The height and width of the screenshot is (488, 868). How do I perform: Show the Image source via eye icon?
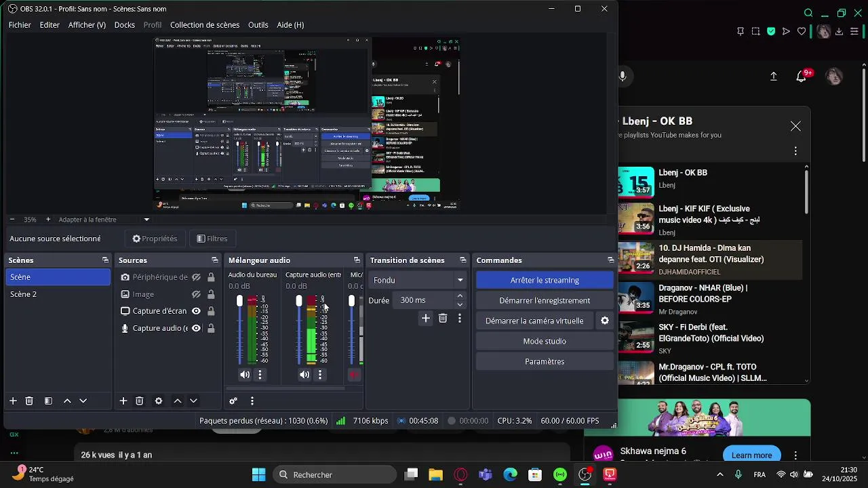coord(196,294)
